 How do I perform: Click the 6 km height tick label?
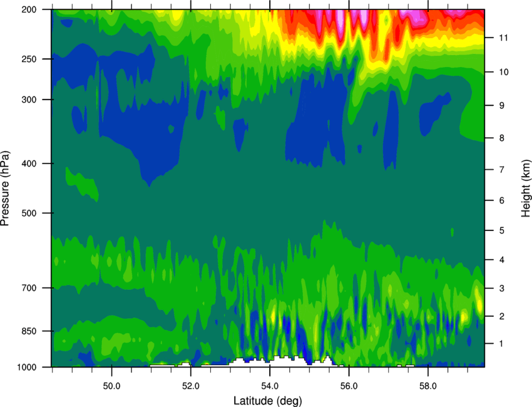coord(502,200)
